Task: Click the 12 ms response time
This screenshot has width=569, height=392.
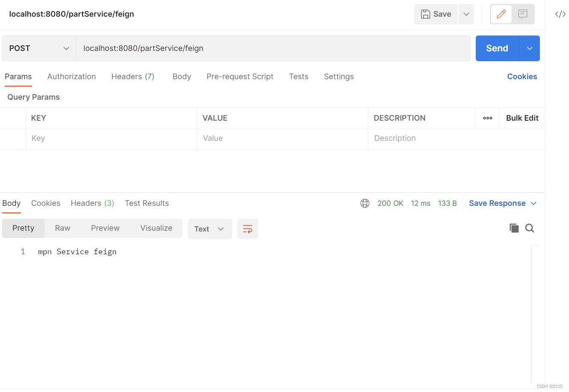Action: point(421,203)
